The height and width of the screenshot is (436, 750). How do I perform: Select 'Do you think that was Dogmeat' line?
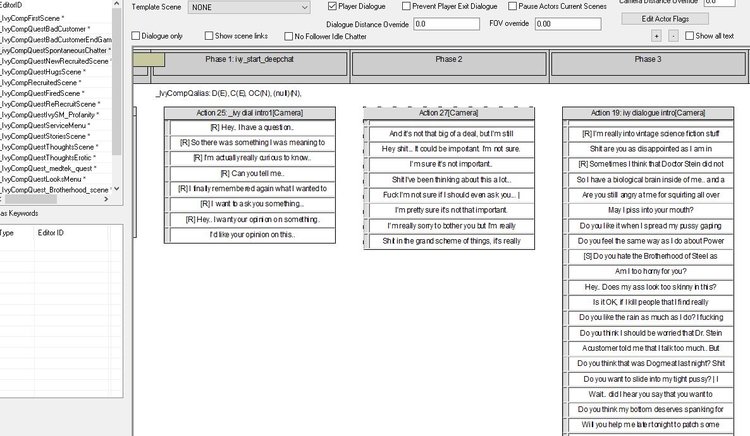point(651,363)
